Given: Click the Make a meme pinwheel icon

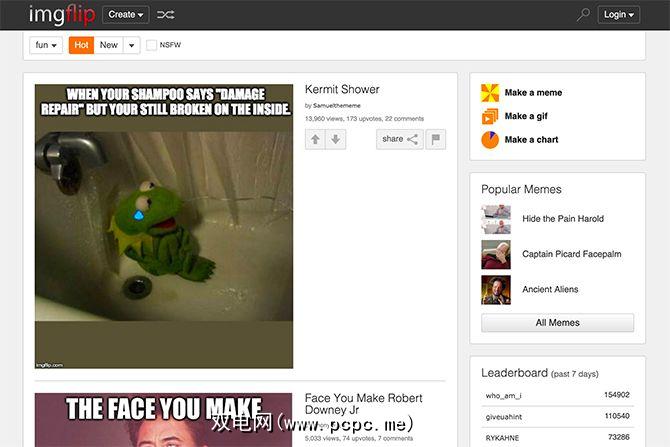Looking at the screenshot, I should 490,93.
